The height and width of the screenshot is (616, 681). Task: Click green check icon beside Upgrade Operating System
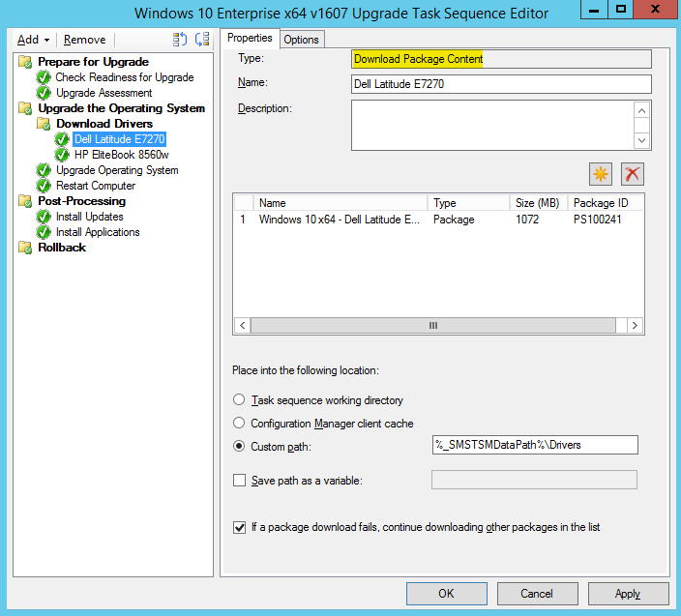point(44,170)
